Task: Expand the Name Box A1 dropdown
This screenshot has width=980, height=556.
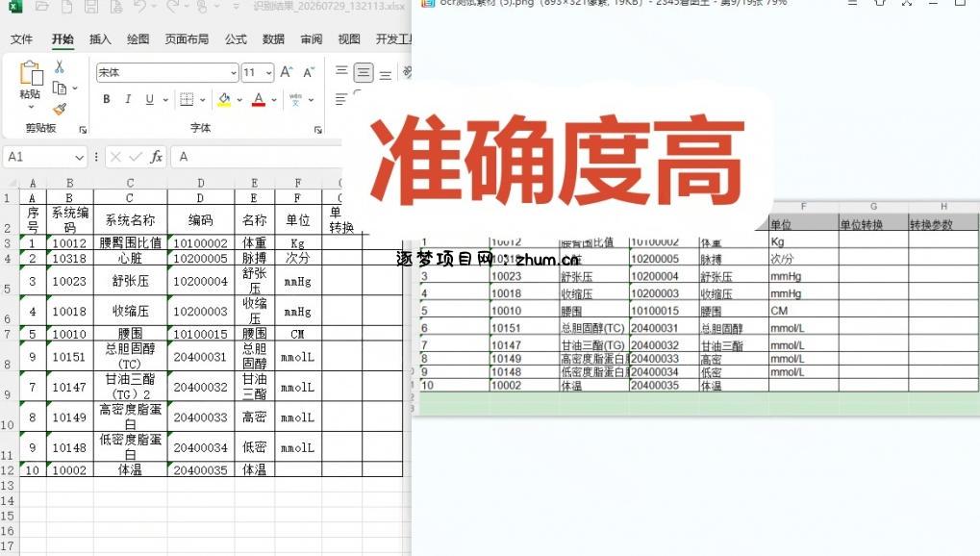Action: point(79,157)
